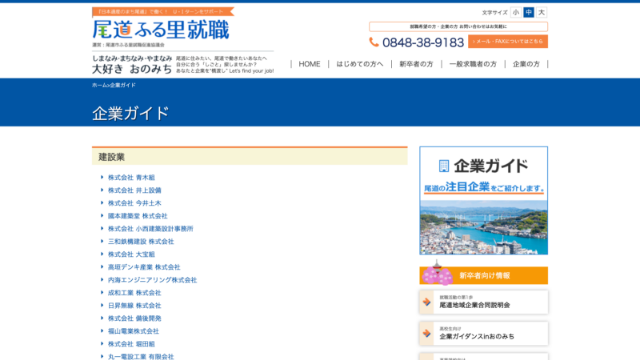Click the Onomichi cityscape photo banner
Screen dimensions: 640x360
(x=484, y=227)
